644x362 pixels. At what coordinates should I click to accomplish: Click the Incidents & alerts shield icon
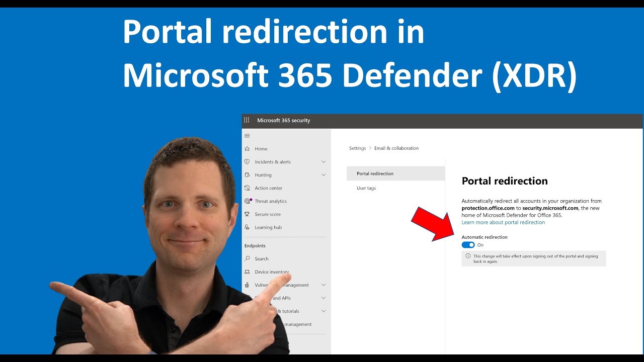pyautogui.click(x=247, y=162)
